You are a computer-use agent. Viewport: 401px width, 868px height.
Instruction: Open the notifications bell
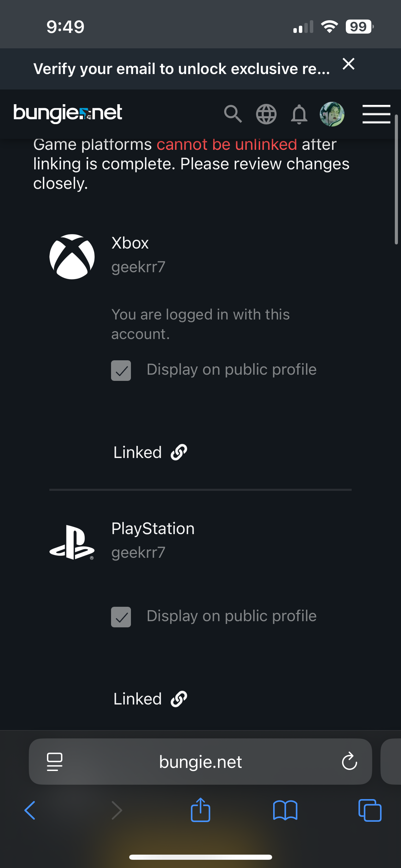(299, 114)
